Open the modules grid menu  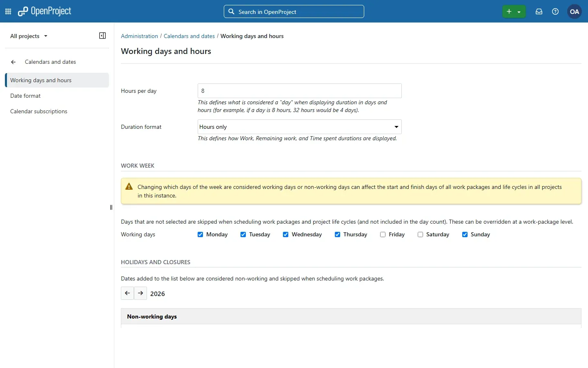coord(8,11)
